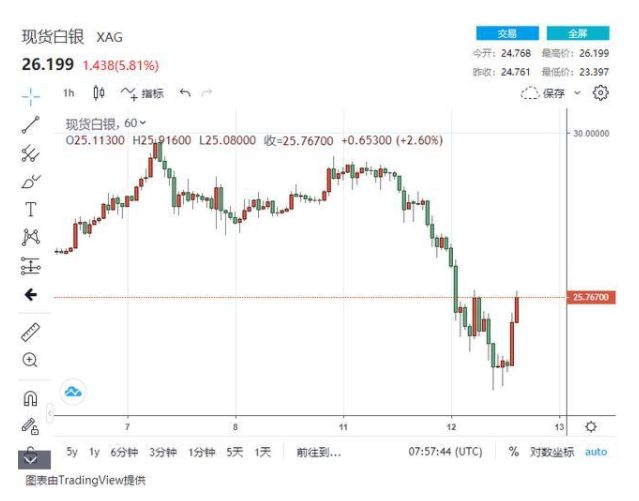The width and height of the screenshot is (639, 501).
Task: Click the zoom in magnifier tool
Action: [31, 360]
